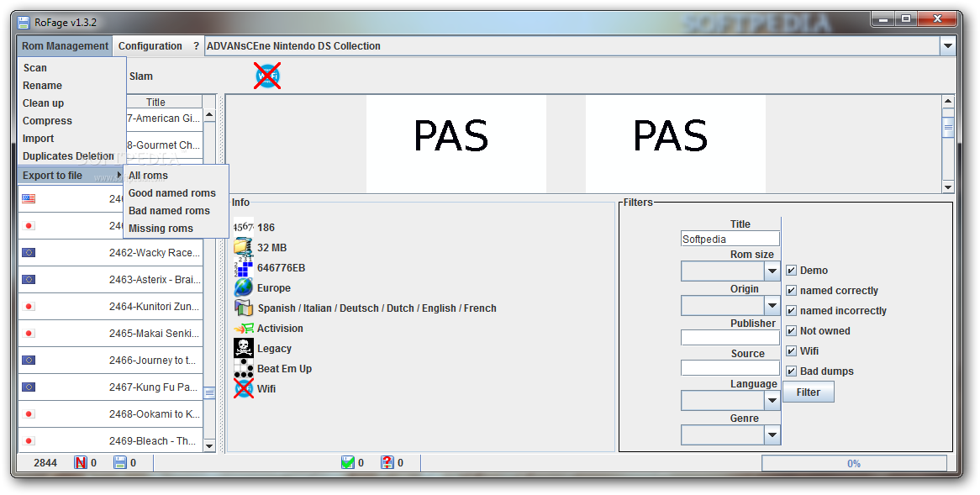Click the European flag for 2467-Kung Fu Pa
The height and width of the screenshot is (495, 980).
pyautogui.click(x=29, y=387)
